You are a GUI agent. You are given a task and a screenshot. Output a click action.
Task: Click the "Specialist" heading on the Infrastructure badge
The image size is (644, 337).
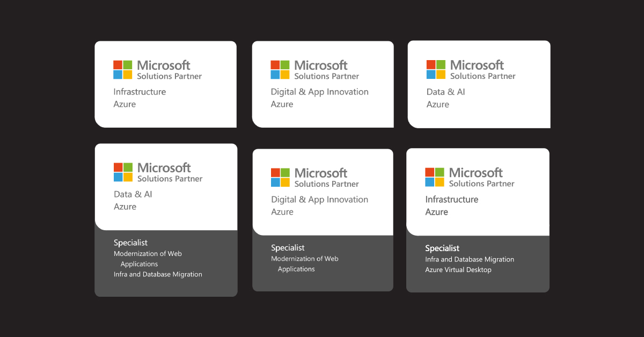click(442, 248)
